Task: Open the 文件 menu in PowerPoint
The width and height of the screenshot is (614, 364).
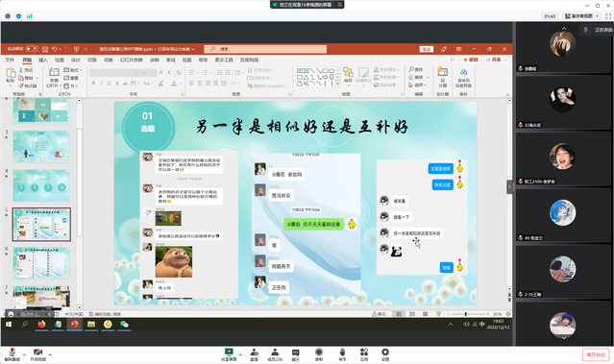Action: pyautogui.click(x=10, y=60)
